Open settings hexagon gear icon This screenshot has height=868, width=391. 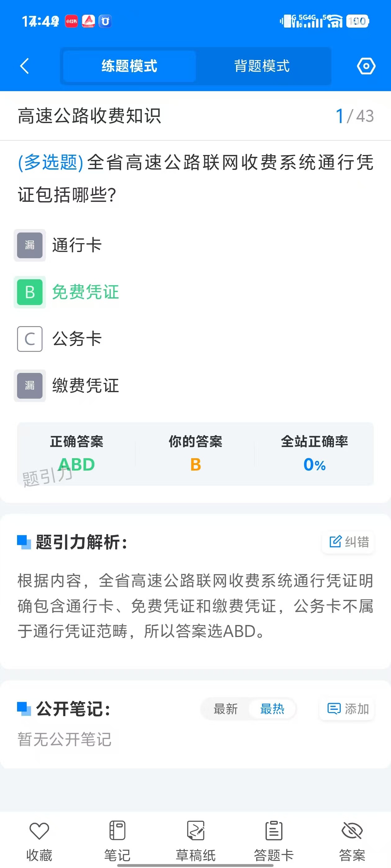point(366,66)
